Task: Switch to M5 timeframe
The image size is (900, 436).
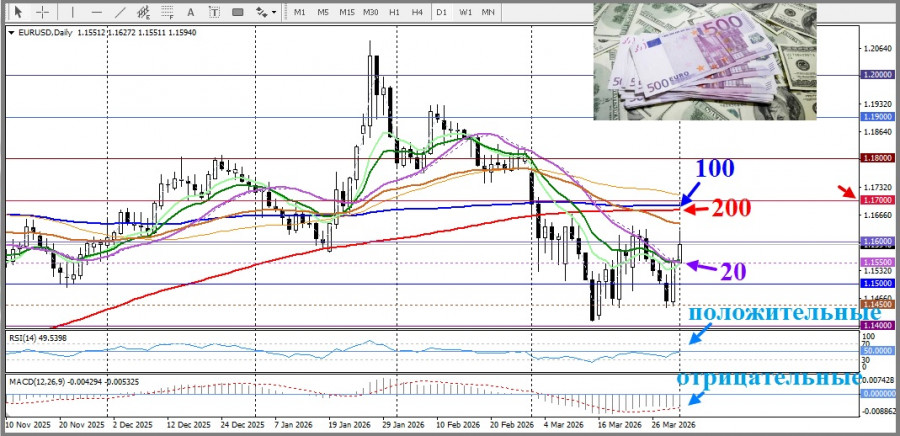Action: (x=323, y=11)
